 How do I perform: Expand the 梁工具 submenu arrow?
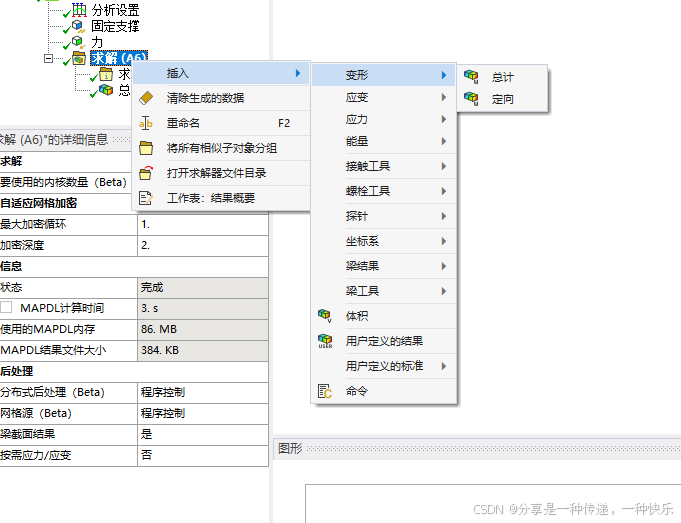444,291
